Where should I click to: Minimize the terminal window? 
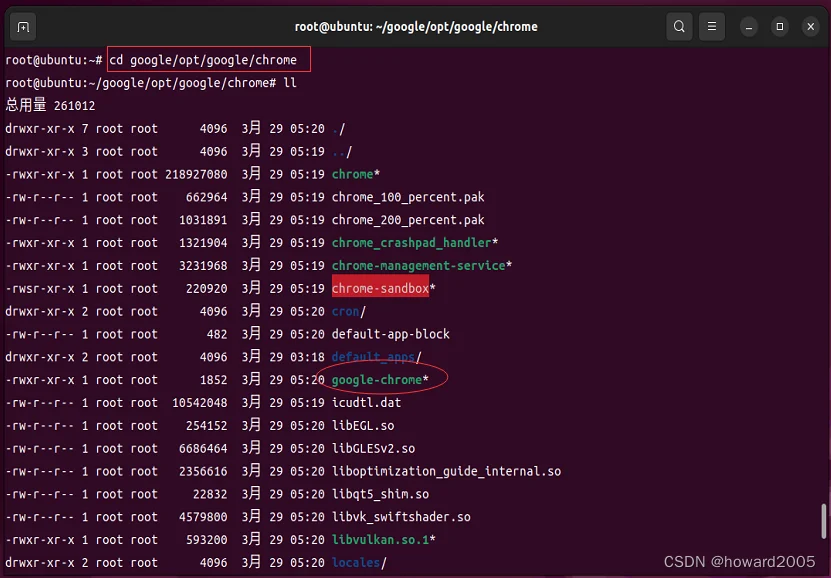(749, 26)
